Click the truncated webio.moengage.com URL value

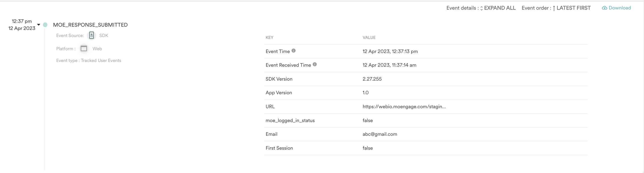[x=404, y=107]
